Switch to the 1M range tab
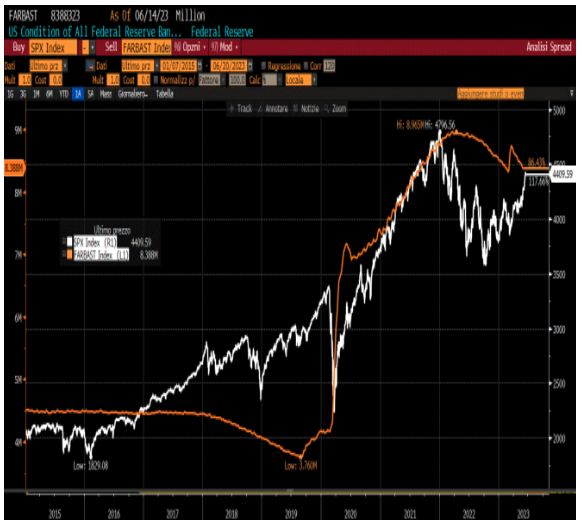582x526 pixels. coord(36,94)
